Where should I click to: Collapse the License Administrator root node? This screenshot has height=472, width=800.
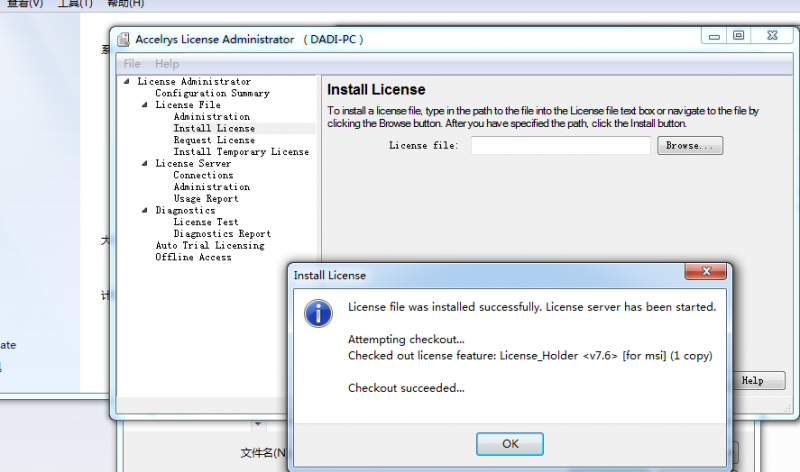point(127,81)
